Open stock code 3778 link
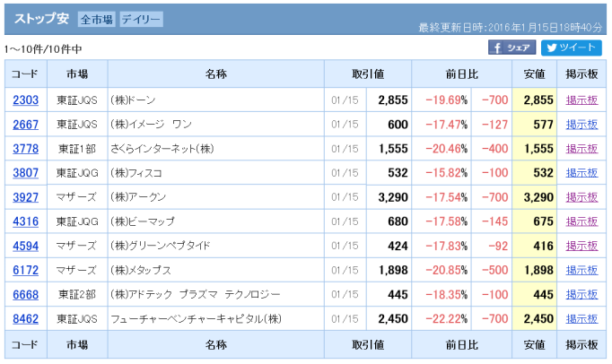 (26, 148)
